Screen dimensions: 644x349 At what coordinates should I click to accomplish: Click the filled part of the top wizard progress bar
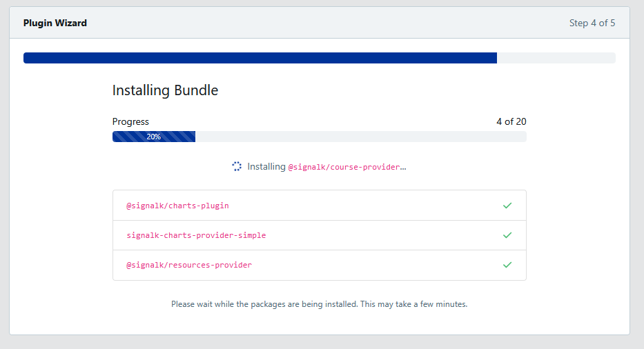(x=260, y=58)
